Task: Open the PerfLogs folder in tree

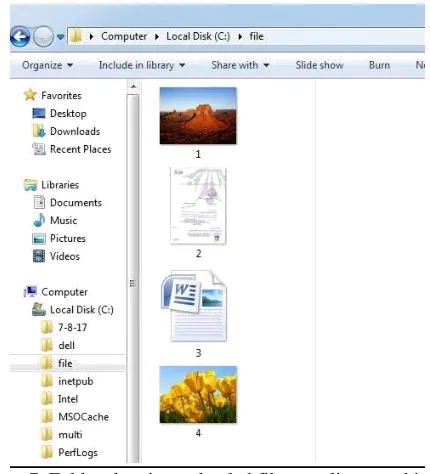Action: 78,453
